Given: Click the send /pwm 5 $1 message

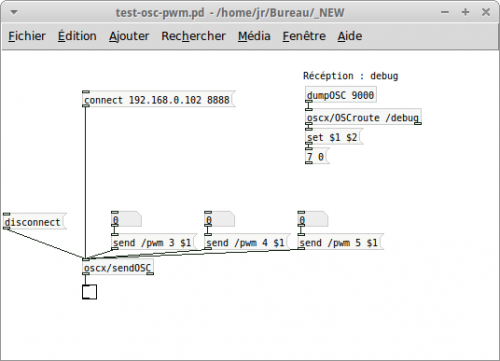Looking at the screenshot, I should 341,242.
